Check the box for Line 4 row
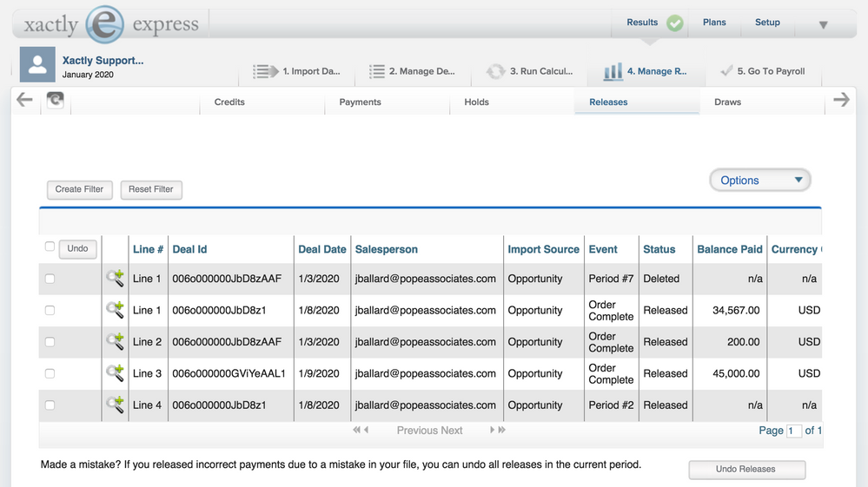 pyautogui.click(x=50, y=405)
